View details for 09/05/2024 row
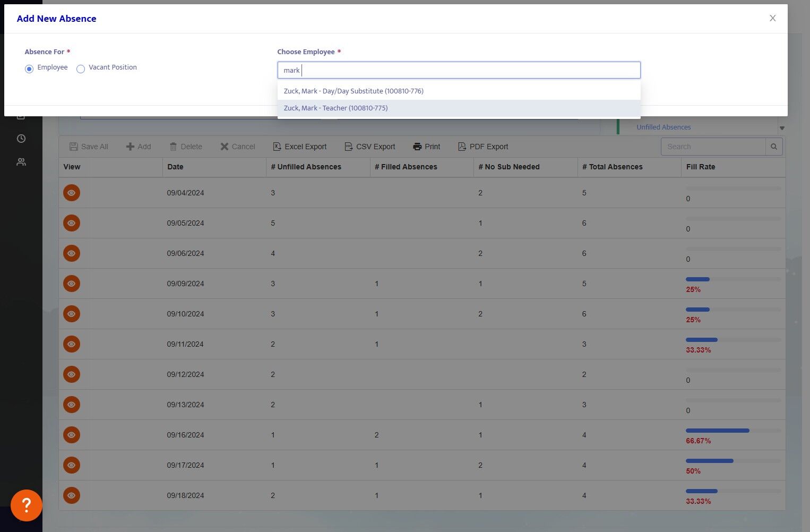This screenshot has width=810, height=532. click(72, 223)
